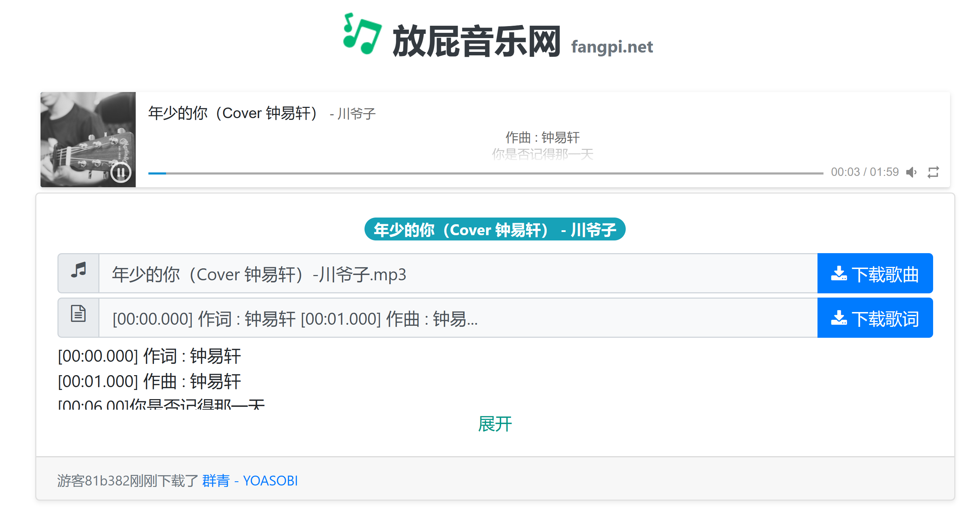Seek along the audio progress bar
Viewport: 980px width, 507px height.
[x=485, y=173]
